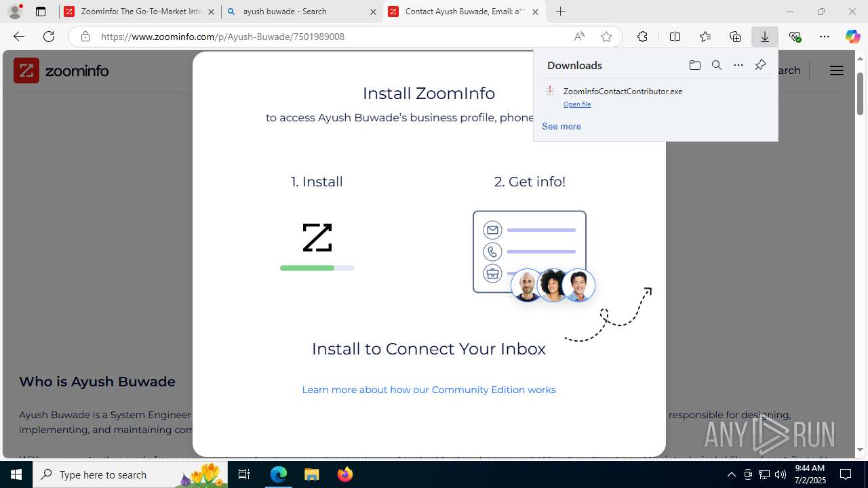
Task: Launch Firefox from taskbar
Action: click(x=345, y=474)
